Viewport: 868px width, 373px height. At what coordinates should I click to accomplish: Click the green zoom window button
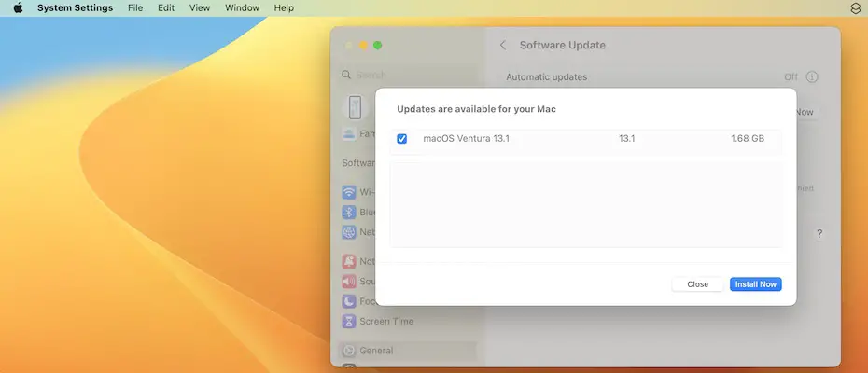pos(378,46)
